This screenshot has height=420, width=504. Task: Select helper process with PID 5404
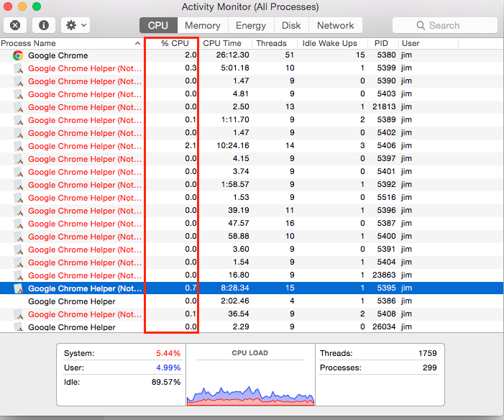(252, 262)
